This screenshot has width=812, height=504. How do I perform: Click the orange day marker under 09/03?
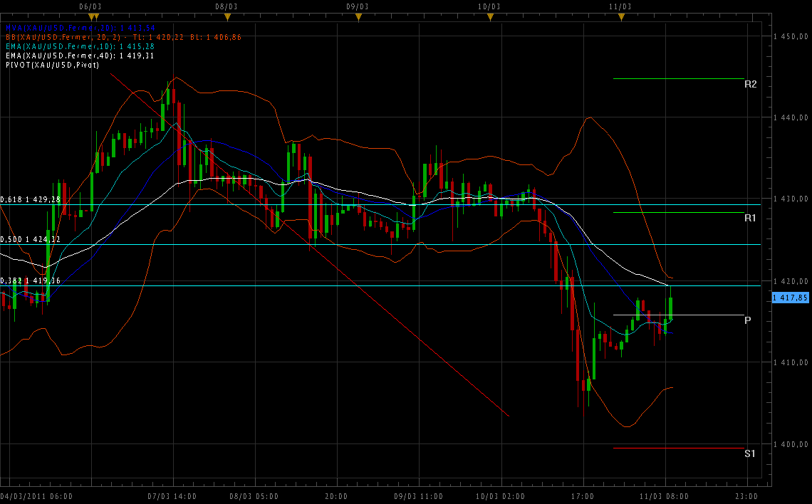click(358, 16)
